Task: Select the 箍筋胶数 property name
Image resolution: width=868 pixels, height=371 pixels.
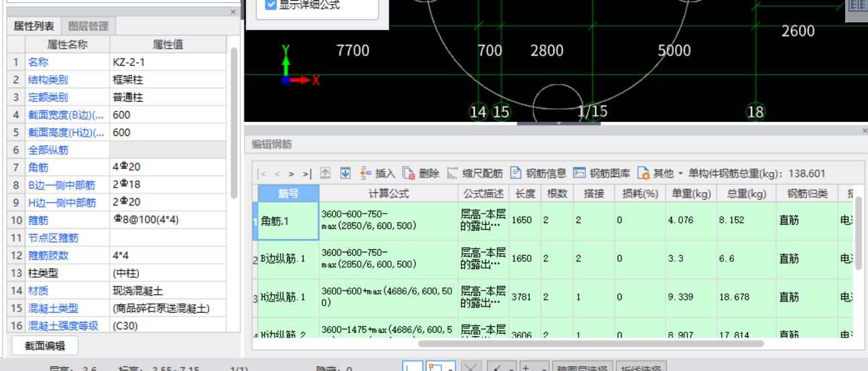Action: click(48, 256)
